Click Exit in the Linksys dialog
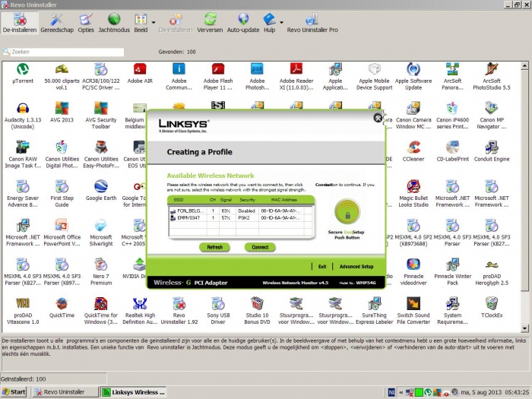 click(x=322, y=267)
